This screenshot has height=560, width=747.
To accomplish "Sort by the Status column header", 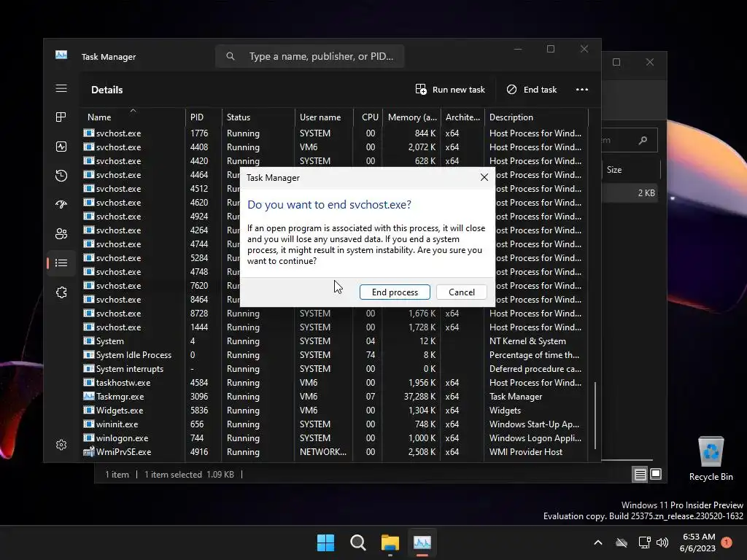I will [258, 117].
